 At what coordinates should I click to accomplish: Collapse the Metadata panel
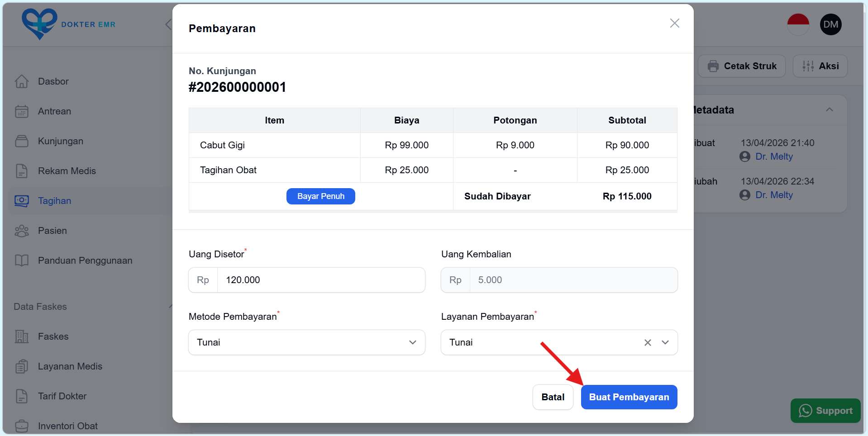[x=830, y=109]
